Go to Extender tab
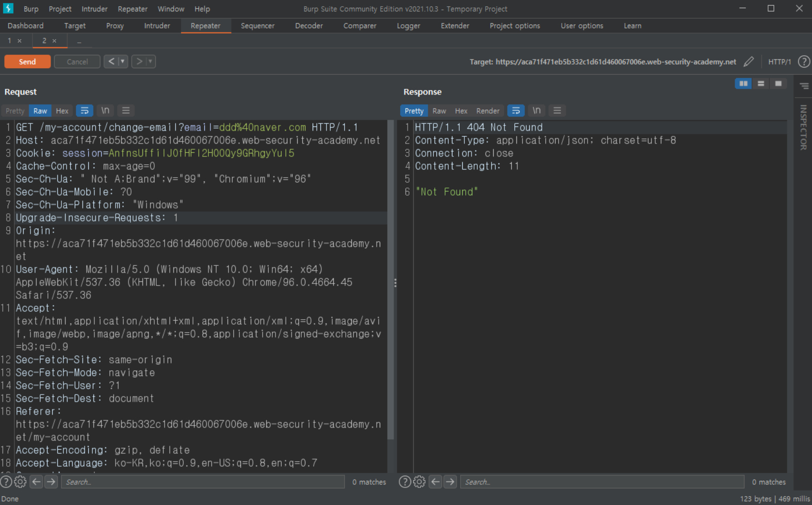The image size is (812, 505). coord(455,26)
